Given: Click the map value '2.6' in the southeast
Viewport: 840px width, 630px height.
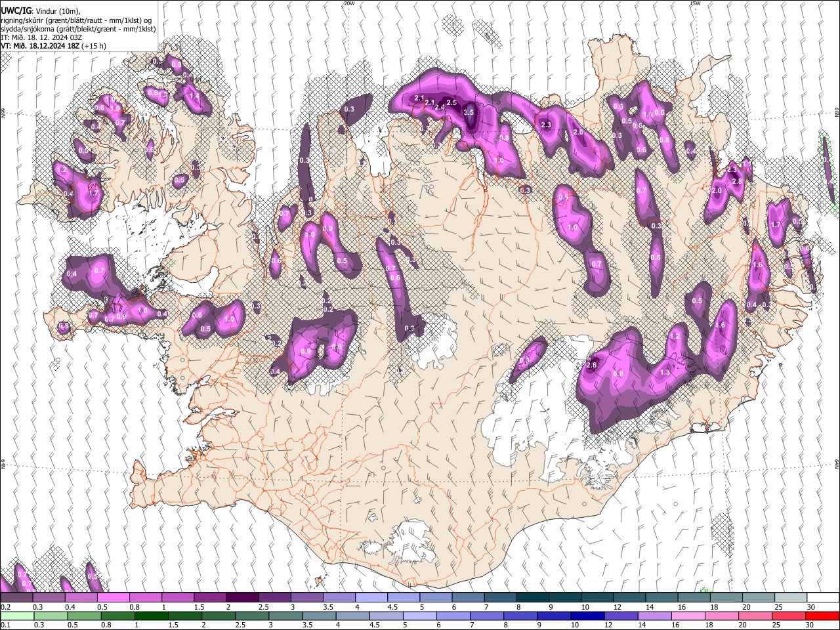Looking at the screenshot, I should (591, 365).
